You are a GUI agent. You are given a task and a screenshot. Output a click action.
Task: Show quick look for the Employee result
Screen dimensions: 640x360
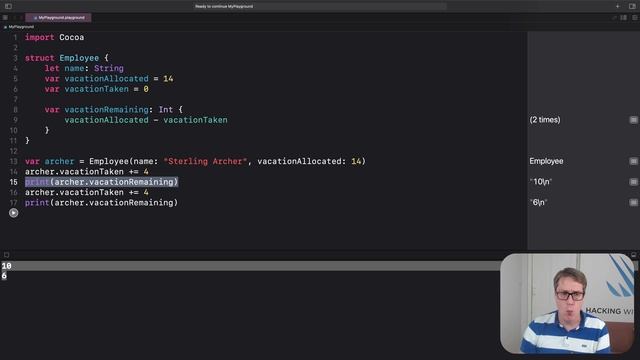click(x=633, y=161)
